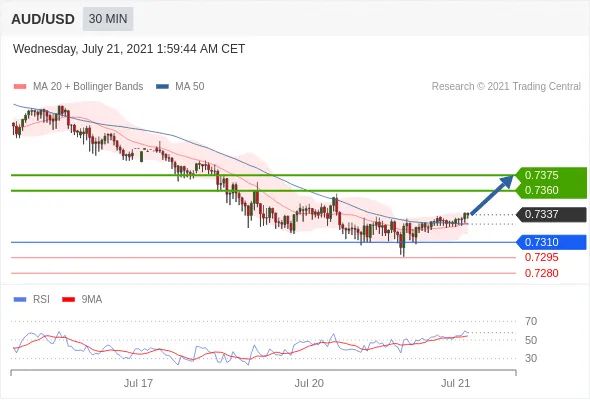The image size is (590, 400).
Task: Select the green 0.7360 resistance tag
Action: 552,190
